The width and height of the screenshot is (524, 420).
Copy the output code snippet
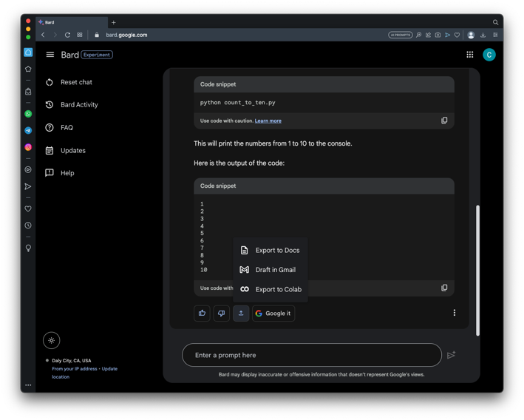(x=444, y=288)
